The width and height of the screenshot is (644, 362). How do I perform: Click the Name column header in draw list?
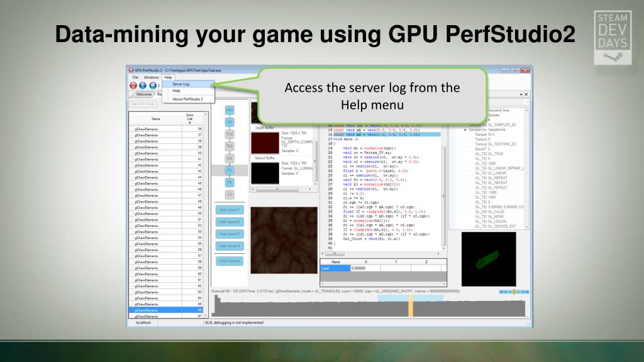(x=156, y=119)
